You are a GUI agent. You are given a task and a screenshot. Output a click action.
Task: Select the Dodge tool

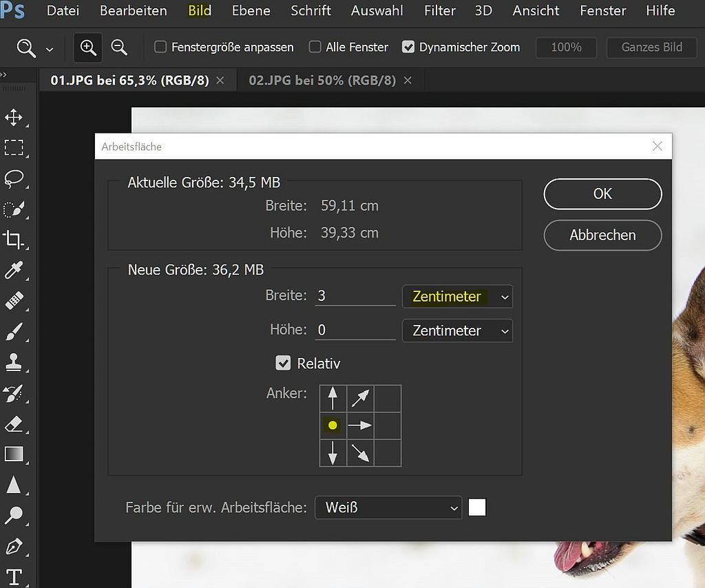pyautogui.click(x=14, y=515)
